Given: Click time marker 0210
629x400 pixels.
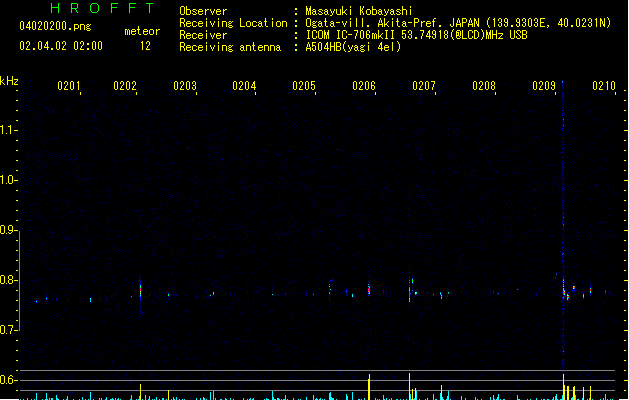Looking at the screenshot, I should click(x=604, y=86).
